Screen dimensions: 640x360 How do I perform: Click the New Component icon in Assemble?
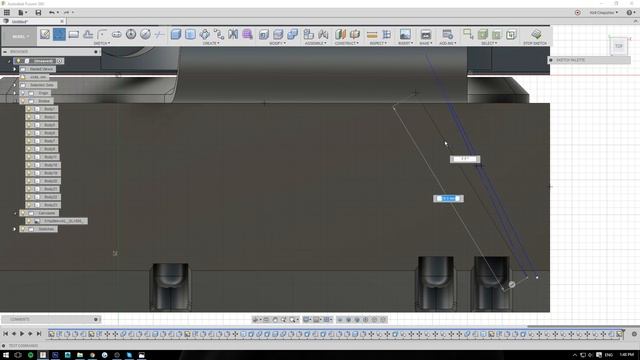(x=309, y=34)
